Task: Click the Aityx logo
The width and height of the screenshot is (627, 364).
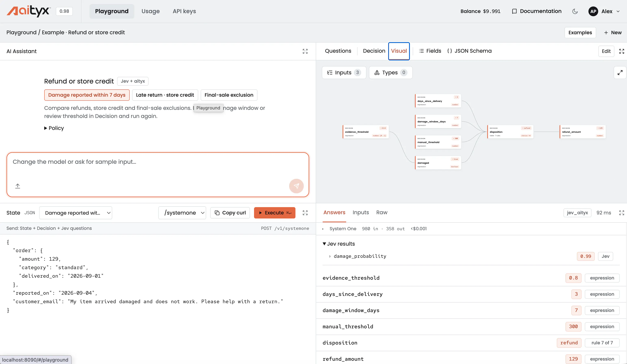Action: (x=28, y=11)
